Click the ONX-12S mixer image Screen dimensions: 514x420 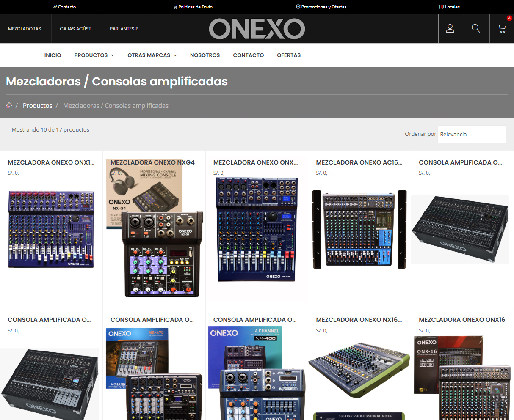pyautogui.click(x=51, y=229)
